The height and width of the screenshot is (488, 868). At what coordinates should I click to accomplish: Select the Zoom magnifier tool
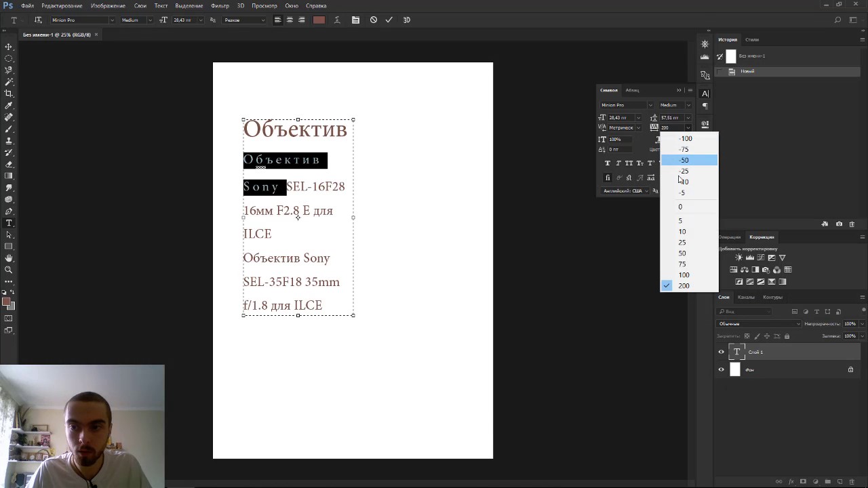coord(9,270)
